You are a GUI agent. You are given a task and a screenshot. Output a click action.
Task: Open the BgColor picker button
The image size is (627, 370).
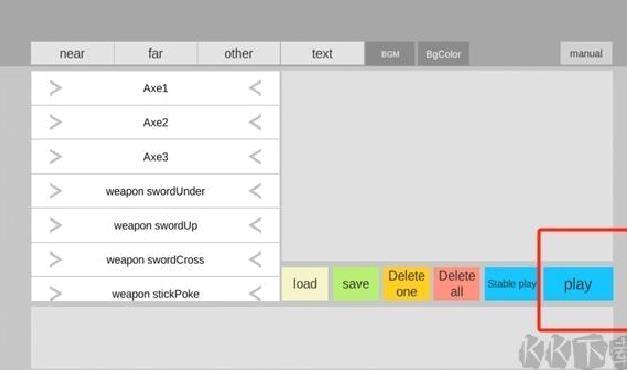pyautogui.click(x=443, y=54)
